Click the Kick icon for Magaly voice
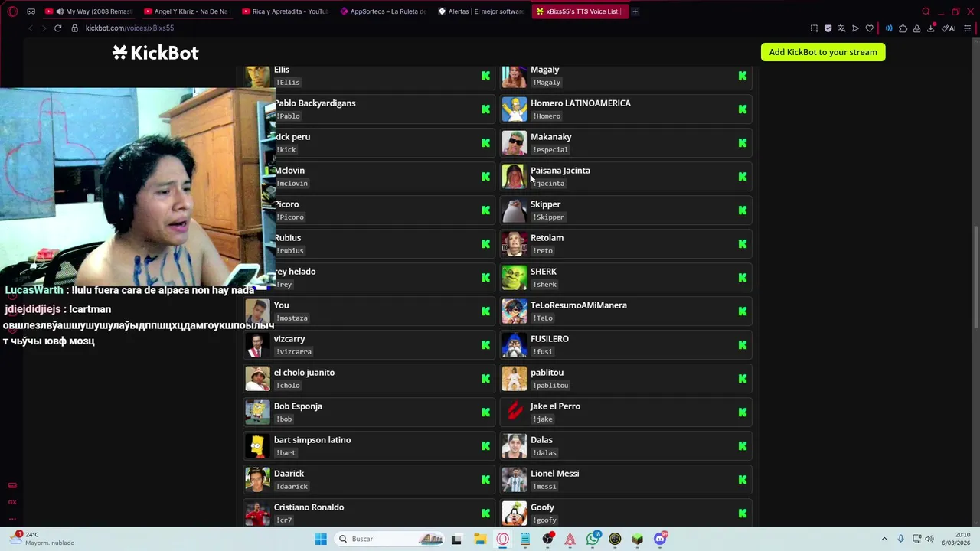This screenshot has height=551, width=980. click(x=742, y=76)
